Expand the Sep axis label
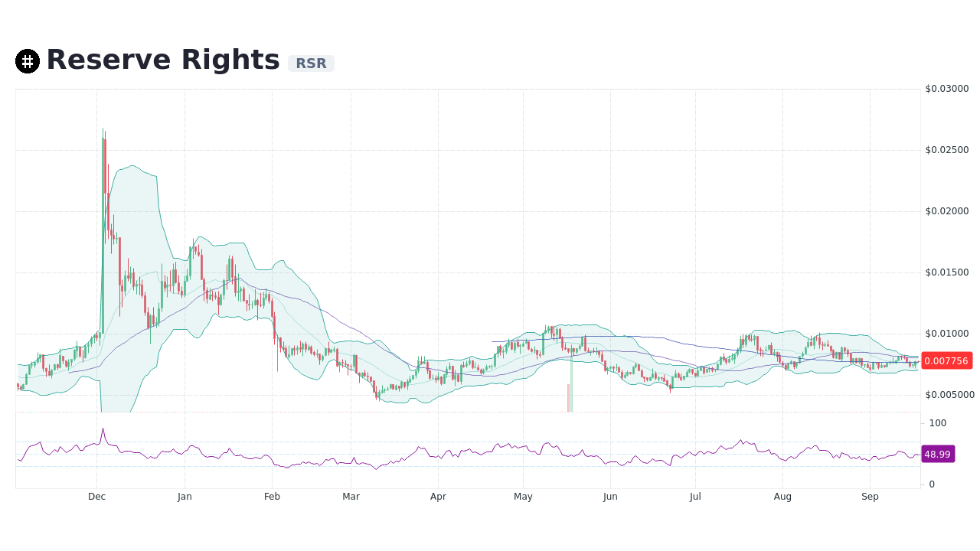The height and width of the screenshot is (551, 980). tap(870, 496)
